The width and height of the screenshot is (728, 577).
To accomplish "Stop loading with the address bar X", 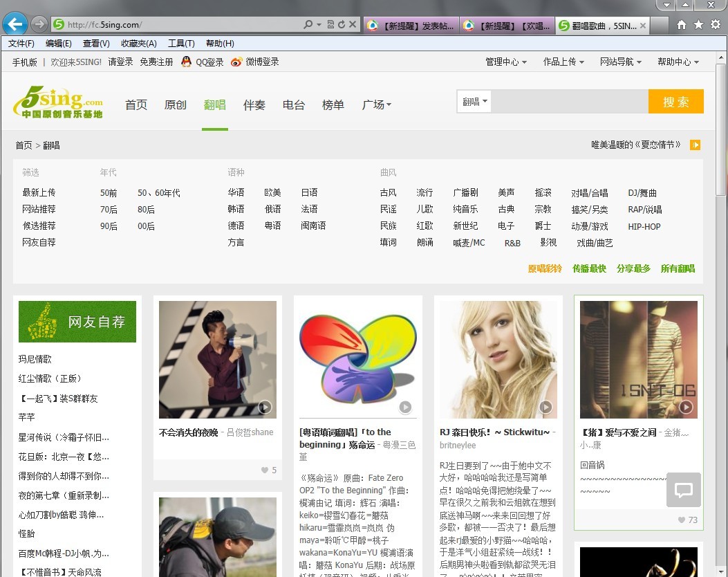I will [353, 25].
